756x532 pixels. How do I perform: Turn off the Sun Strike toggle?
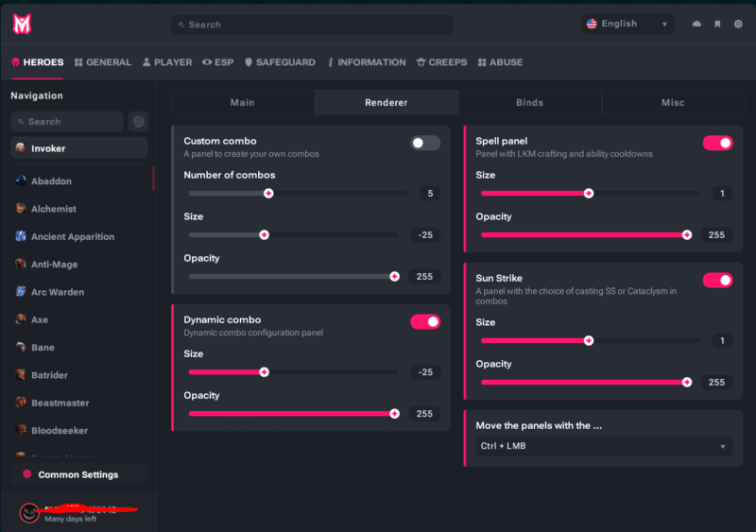[x=717, y=281]
